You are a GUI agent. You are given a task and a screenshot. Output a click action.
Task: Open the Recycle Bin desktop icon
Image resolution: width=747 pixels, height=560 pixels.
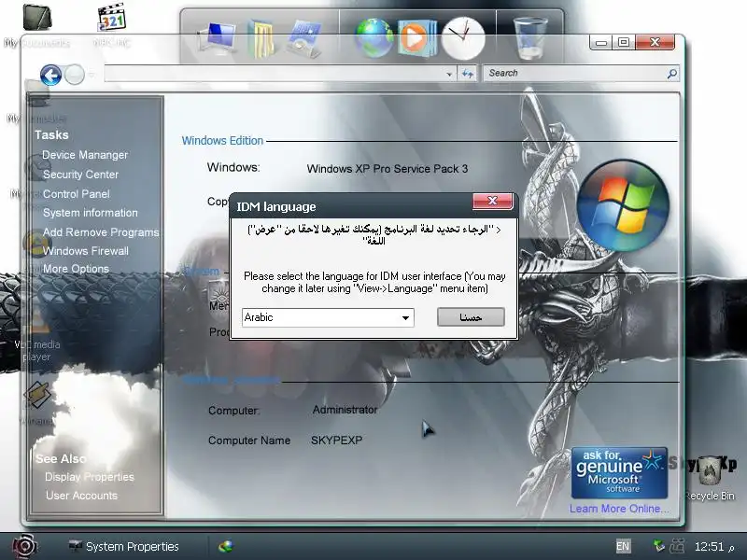click(710, 478)
